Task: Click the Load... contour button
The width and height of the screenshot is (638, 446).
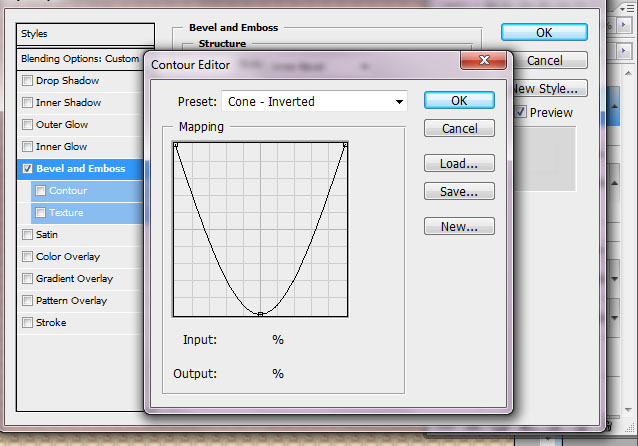Action: pyautogui.click(x=459, y=163)
